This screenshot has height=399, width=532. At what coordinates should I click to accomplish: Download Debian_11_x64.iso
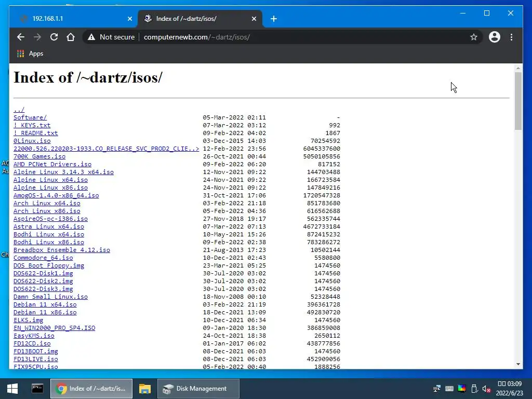[x=45, y=304]
